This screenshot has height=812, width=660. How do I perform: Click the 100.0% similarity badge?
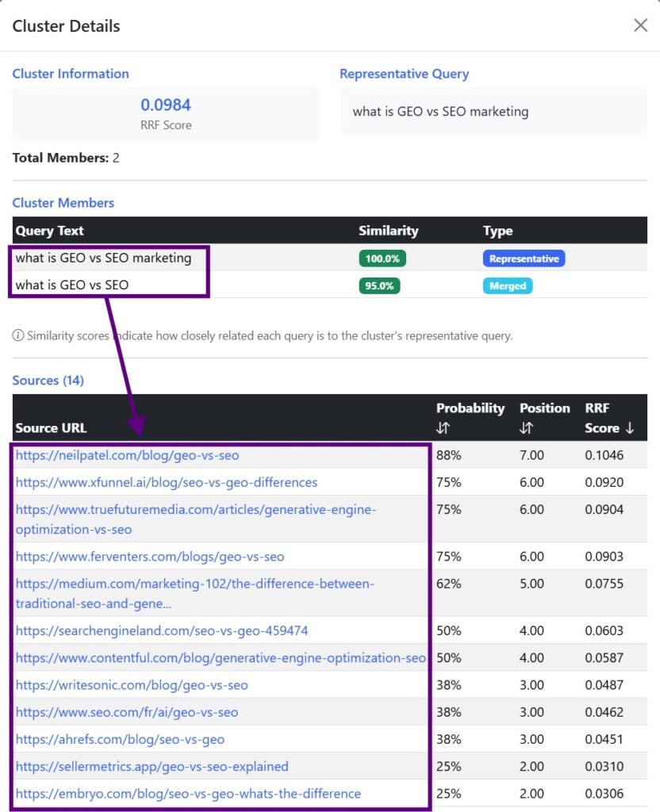click(382, 259)
